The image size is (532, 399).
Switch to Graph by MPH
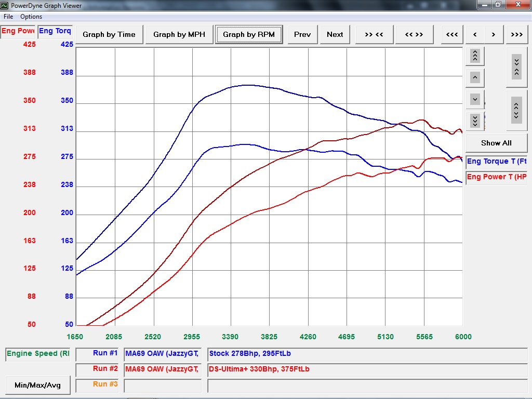pos(179,34)
